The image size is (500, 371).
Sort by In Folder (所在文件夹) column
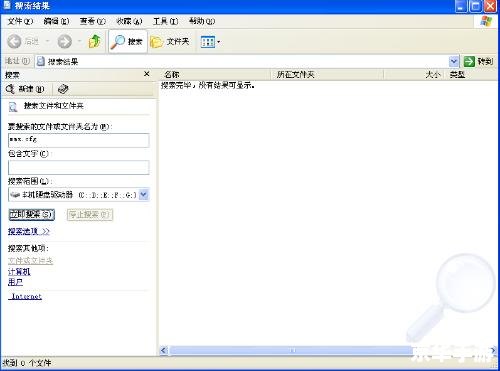click(x=327, y=75)
